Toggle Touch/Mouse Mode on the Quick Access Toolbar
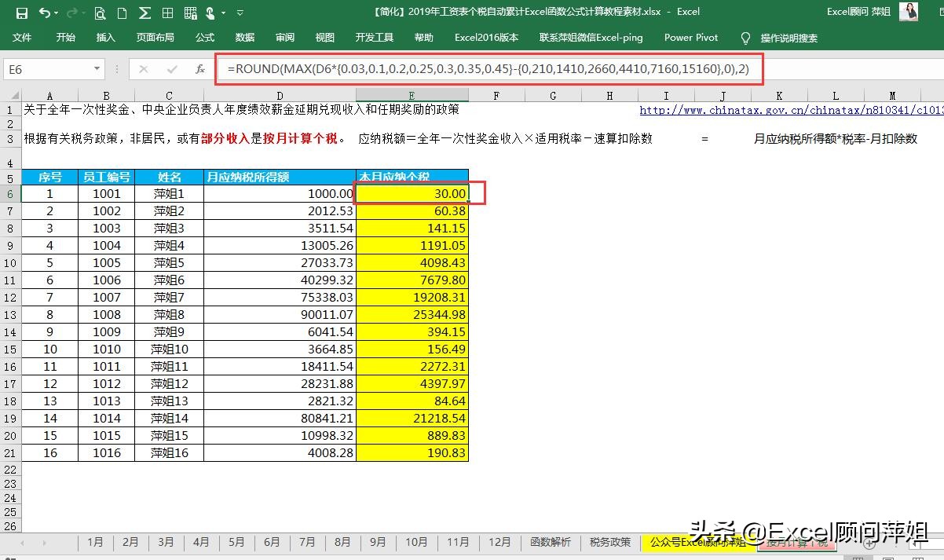 click(x=210, y=12)
